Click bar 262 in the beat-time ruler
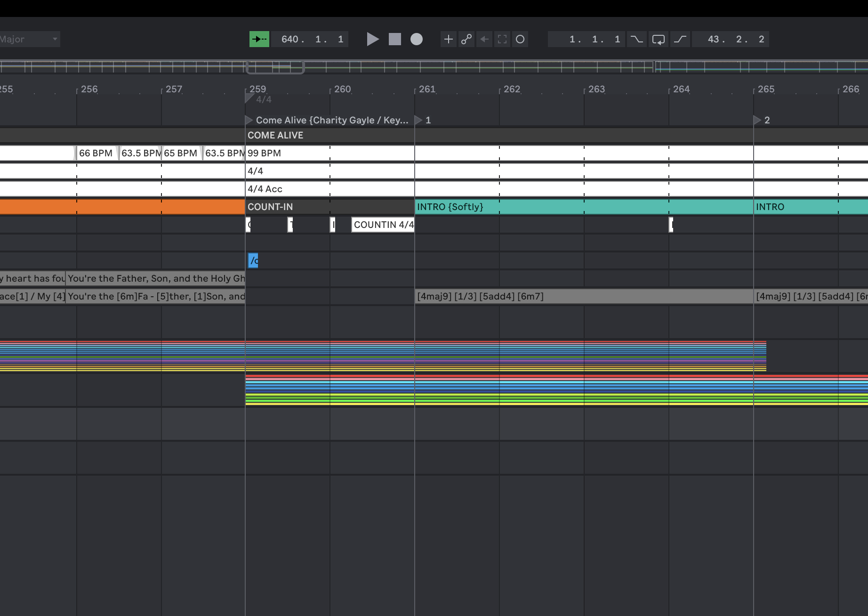Screen dimensions: 868x616 point(512,89)
